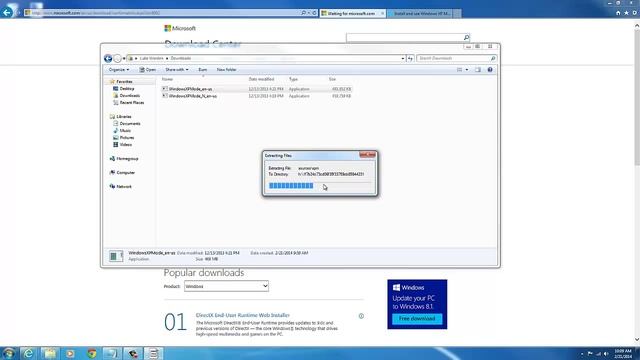This screenshot has height=360, width=640.
Task: Select Homegroup in the navigation pane
Action: tap(127, 159)
